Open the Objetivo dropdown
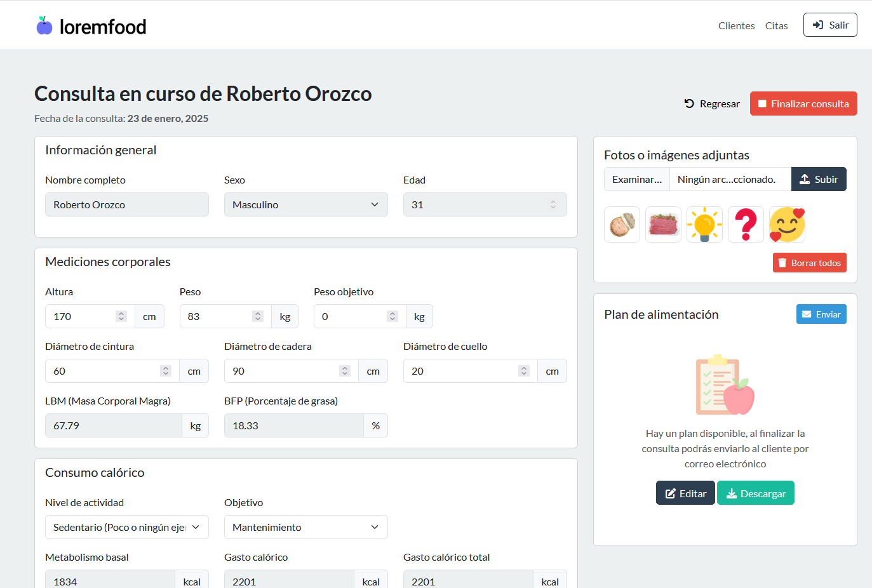 pyautogui.click(x=305, y=528)
